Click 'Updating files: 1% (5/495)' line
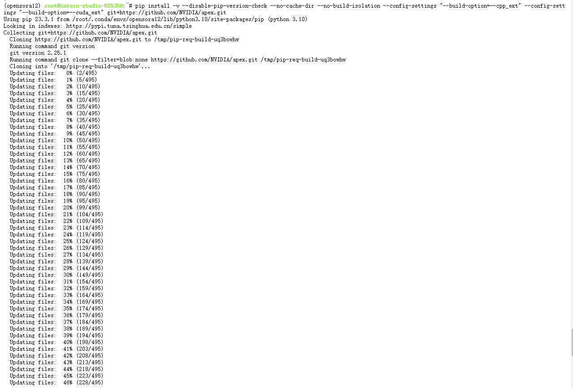The height and width of the screenshot is (392, 573). 53,80
